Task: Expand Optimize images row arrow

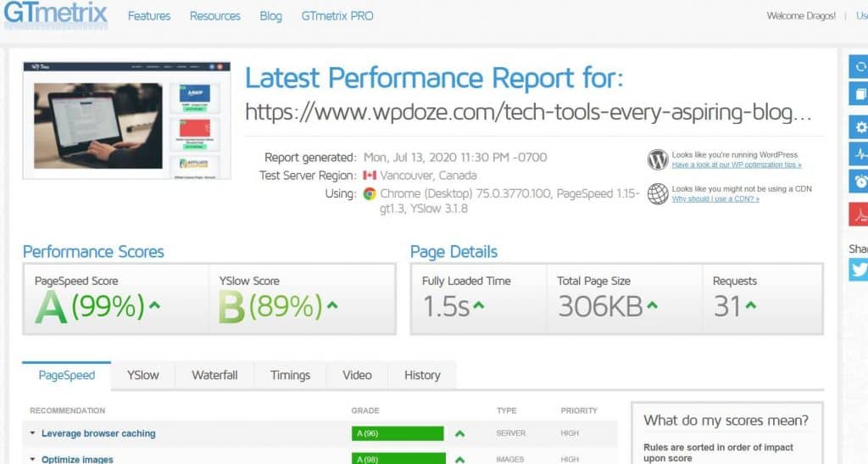Action: coord(33,459)
